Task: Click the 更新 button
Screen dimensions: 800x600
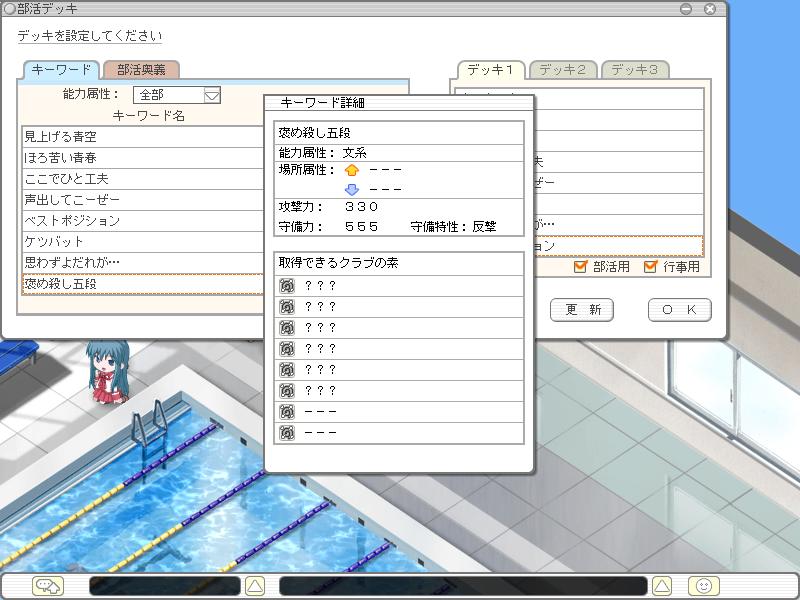Action: (582, 310)
